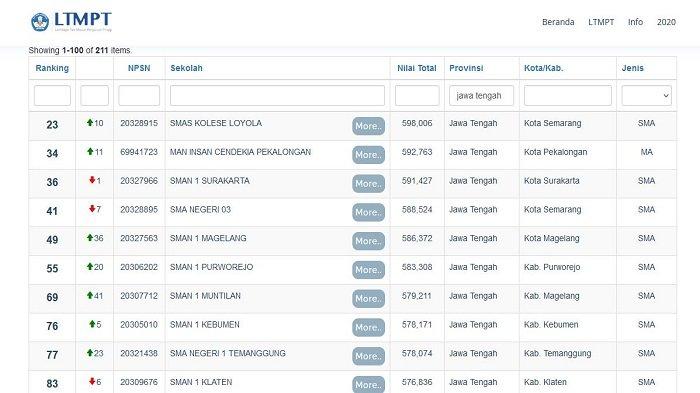Click red down arrow for SMAN 1 Klaten

(92, 381)
